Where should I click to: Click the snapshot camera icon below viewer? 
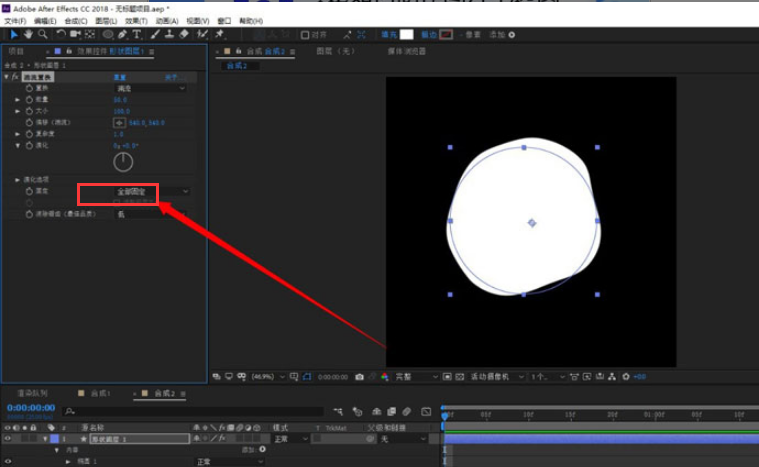(x=359, y=377)
